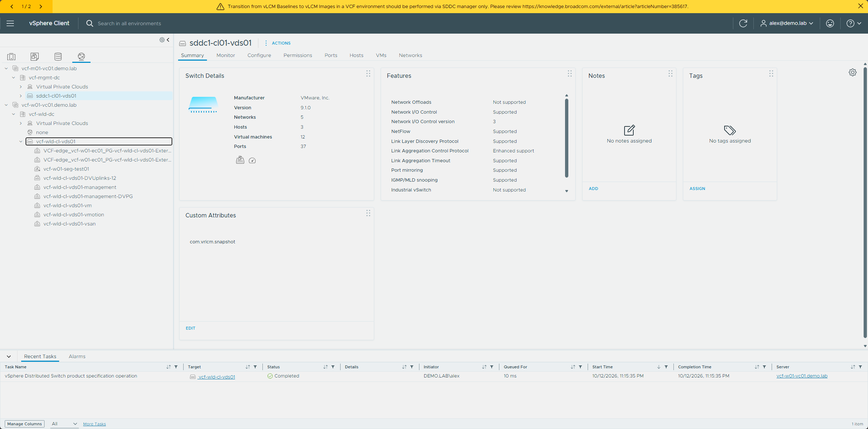Viewport: 868px width, 429px height.
Task: Collapse the vcf-m01-vc01.demo.lab tree node
Action: tap(6, 68)
